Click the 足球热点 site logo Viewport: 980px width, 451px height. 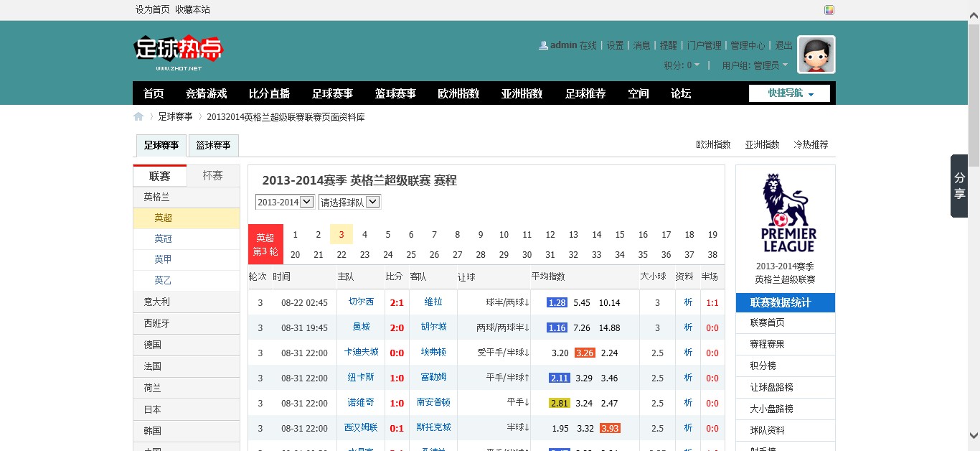[x=179, y=52]
